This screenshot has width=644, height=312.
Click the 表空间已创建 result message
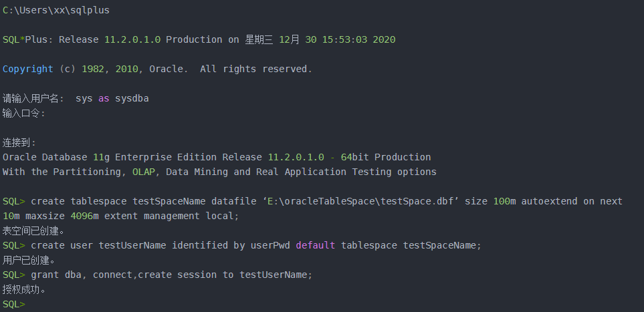[33, 230]
